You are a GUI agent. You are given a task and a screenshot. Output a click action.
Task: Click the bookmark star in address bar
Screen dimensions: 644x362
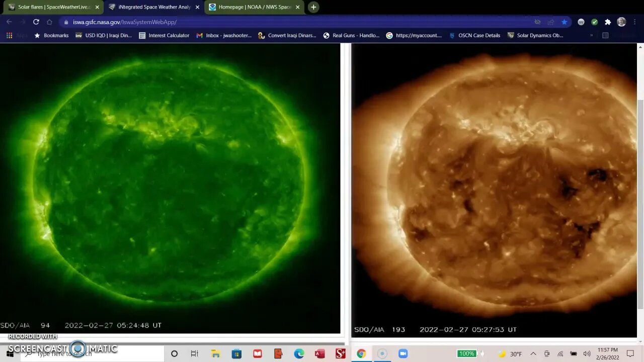tap(564, 22)
